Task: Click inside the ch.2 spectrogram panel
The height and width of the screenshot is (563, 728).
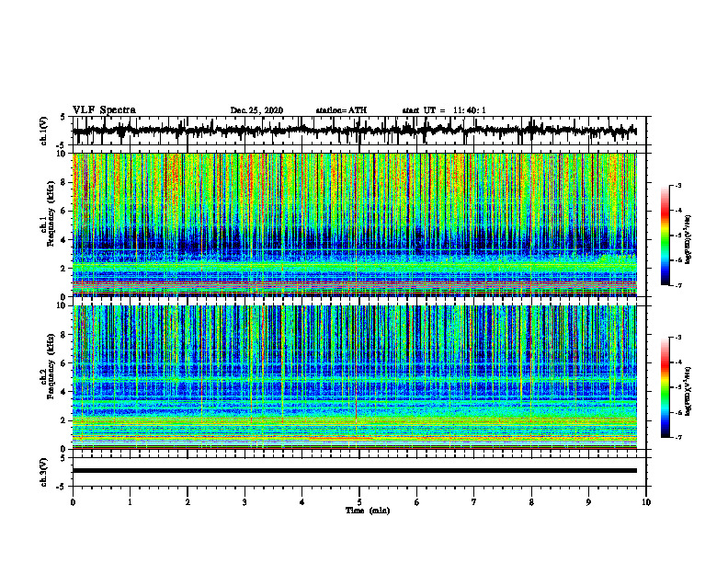Action: pos(355,377)
